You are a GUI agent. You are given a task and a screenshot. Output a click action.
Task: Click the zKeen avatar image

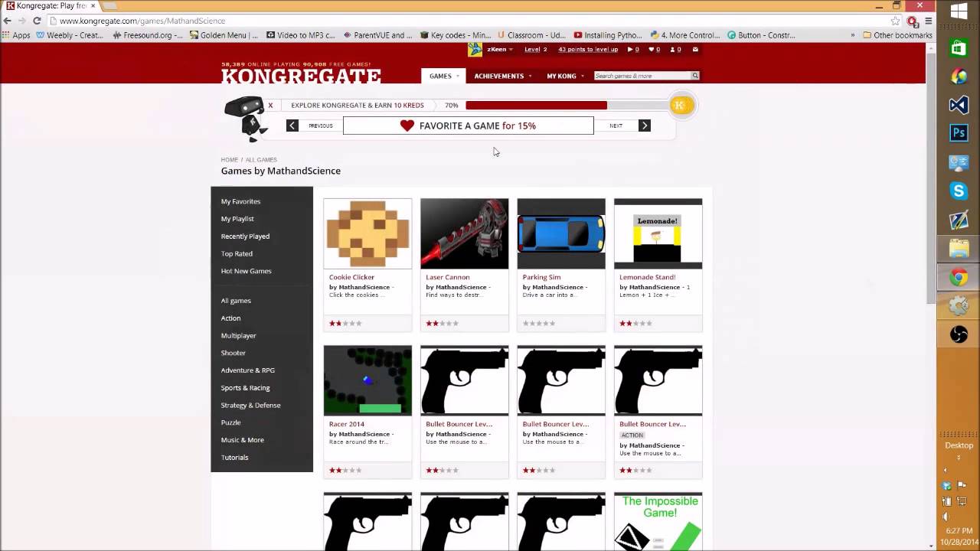[475, 50]
